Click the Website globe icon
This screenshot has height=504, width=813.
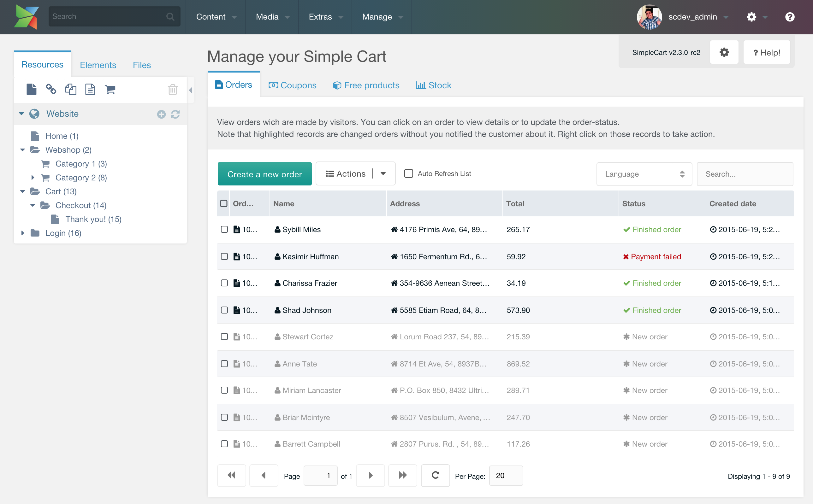(x=34, y=114)
